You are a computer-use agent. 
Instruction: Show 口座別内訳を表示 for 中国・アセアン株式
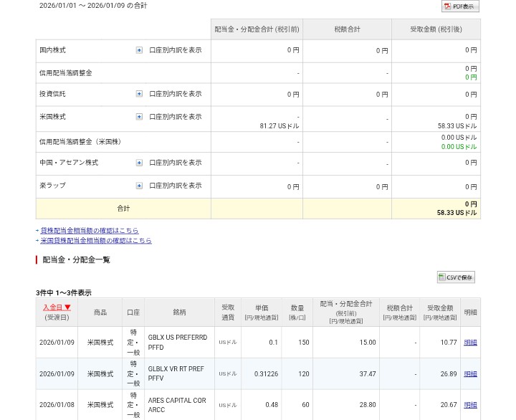(x=175, y=163)
